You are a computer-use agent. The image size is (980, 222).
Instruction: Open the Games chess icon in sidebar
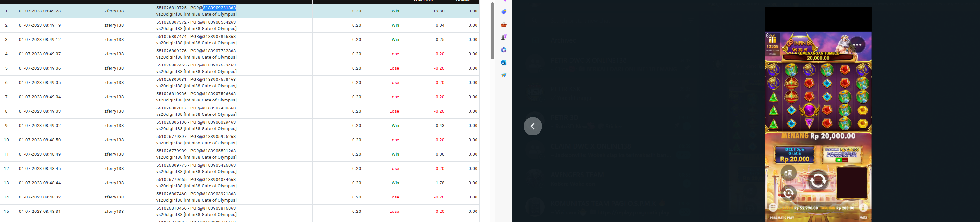(504, 37)
